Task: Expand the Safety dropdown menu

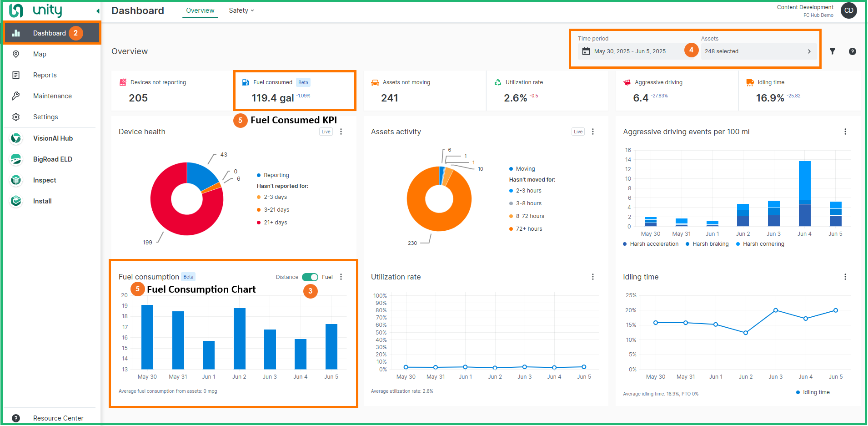Action: (x=241, y=10)
